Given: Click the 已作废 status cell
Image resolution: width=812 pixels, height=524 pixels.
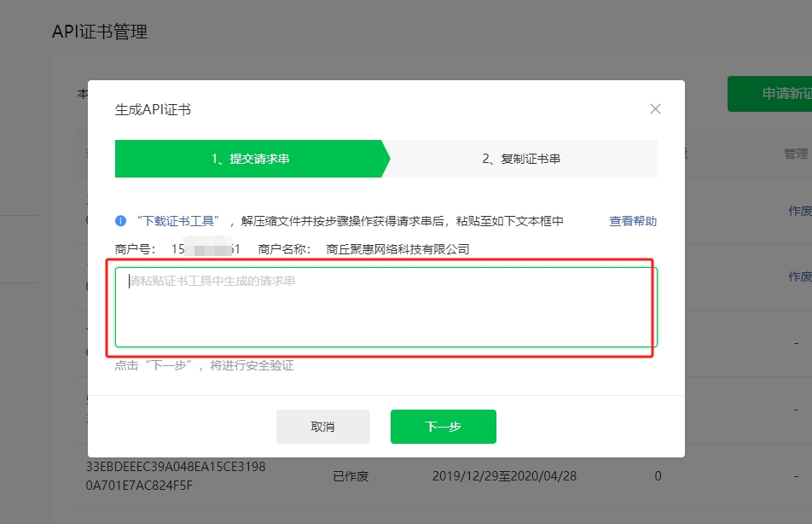Looking at the screenshot, I should pos(351,476).
